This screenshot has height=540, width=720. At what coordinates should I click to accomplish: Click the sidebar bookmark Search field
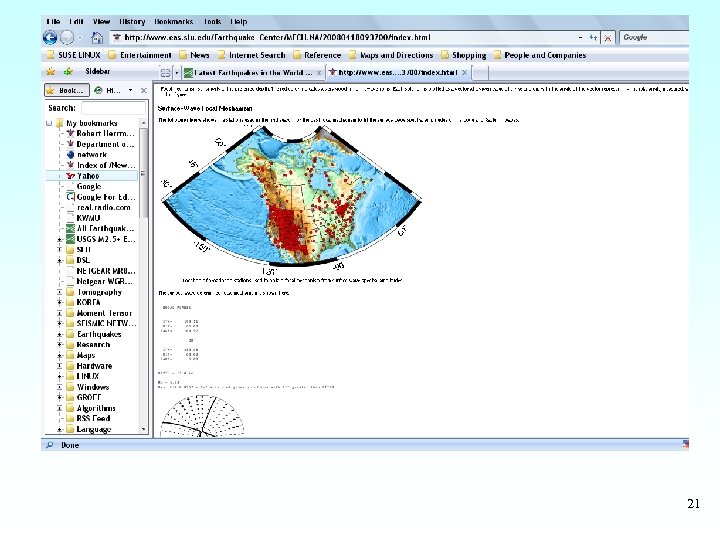click(112, 108)
